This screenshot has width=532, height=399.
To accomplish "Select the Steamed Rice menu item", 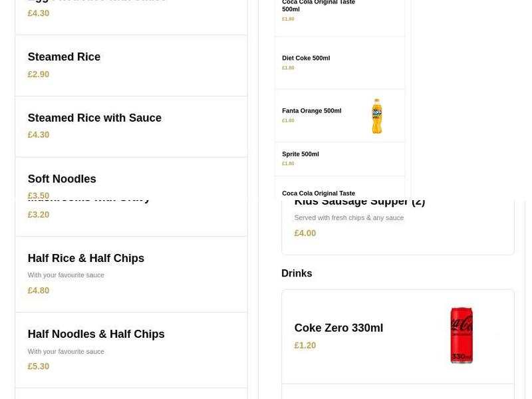I will point(64,57).
